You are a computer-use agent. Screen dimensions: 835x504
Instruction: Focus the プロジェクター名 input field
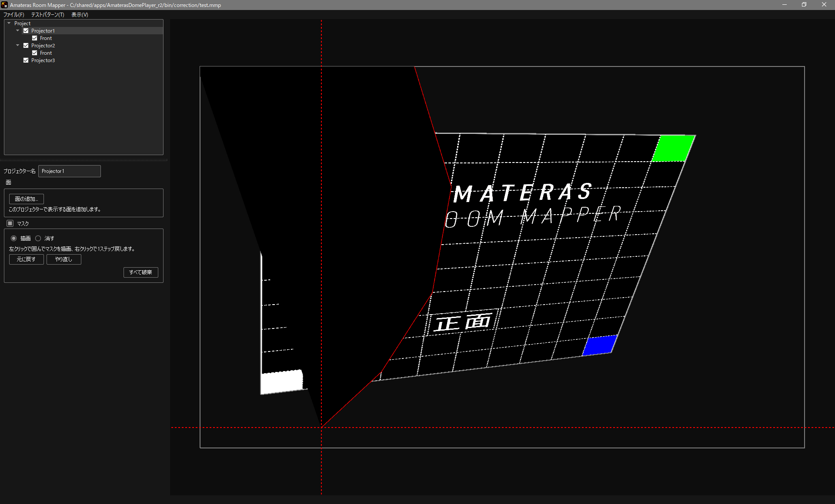[x=70, y=171]
